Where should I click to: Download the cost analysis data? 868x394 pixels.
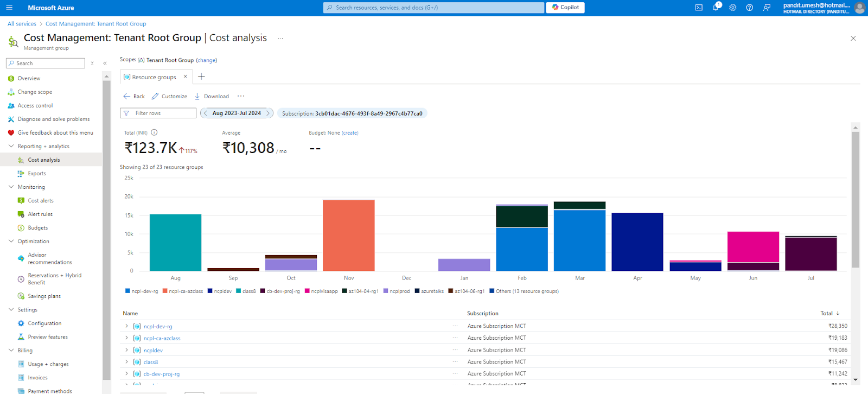coord(212,97)
